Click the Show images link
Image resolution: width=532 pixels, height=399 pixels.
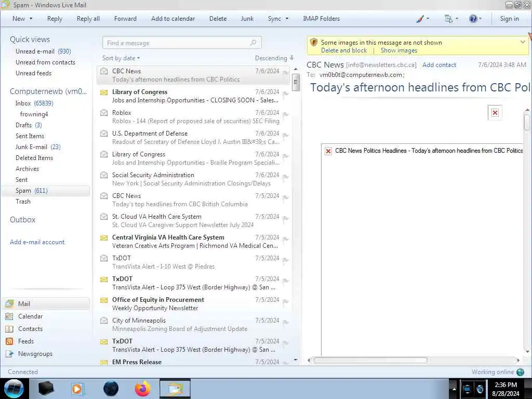398,50
